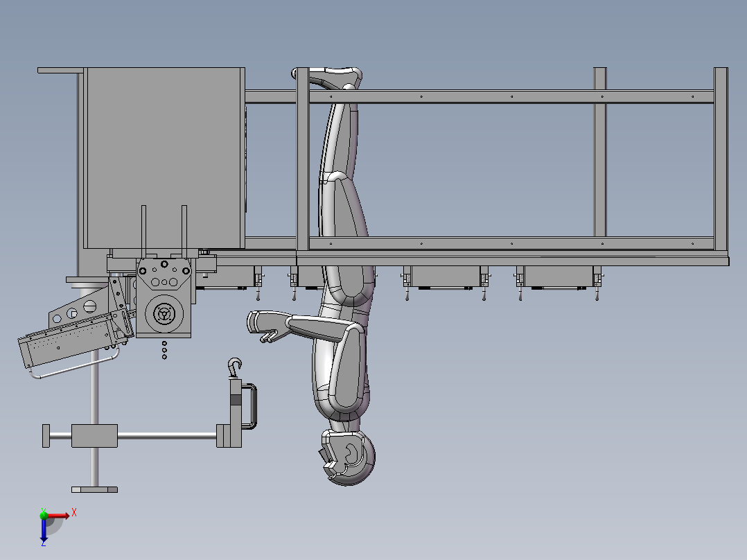747x560 pixels.
Task: Click the circular handwheel on the drive unit
Action: coord(164,313)
